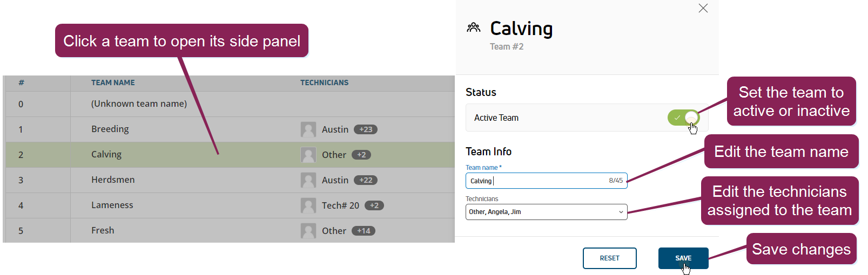Click the +14 badge in Fresh row
The image size is (868, 275).
364,231
